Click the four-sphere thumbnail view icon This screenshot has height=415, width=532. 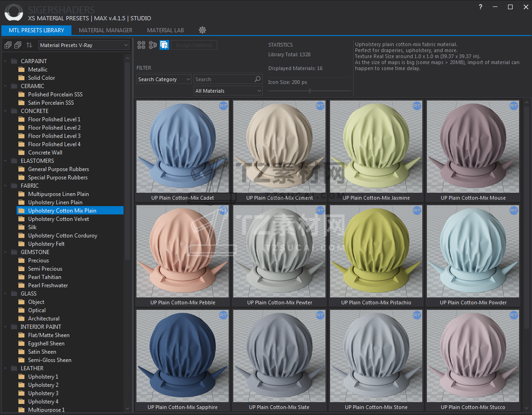click(142, 45)
